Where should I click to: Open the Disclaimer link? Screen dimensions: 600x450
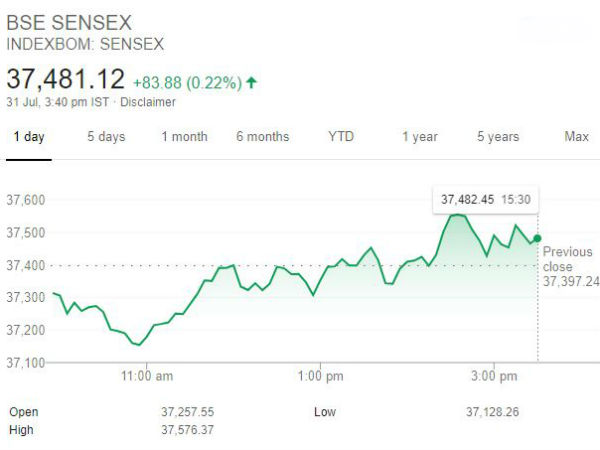point(147,102)
